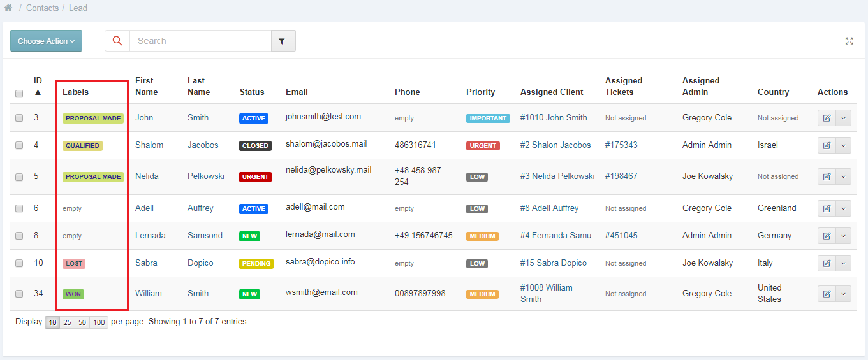Click the CLOSED status badge for Jacobos
The height and width of the screenshot is (360, 868).
tap(255, 146)
